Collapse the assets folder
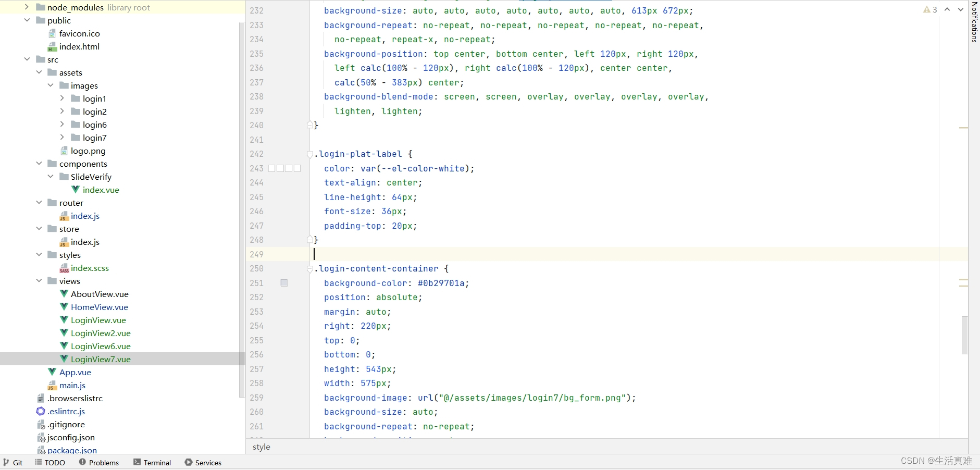 tap(39, 72)
